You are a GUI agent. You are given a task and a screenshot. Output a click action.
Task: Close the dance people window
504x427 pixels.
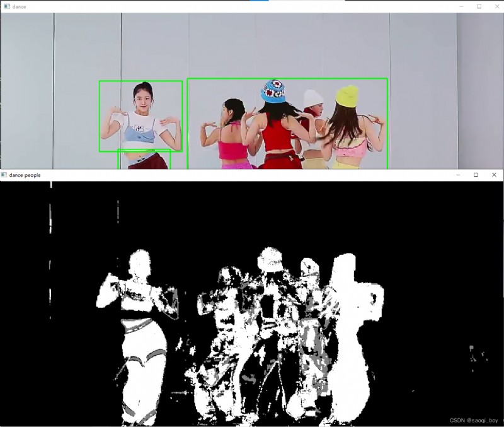[x=494, y=175]
